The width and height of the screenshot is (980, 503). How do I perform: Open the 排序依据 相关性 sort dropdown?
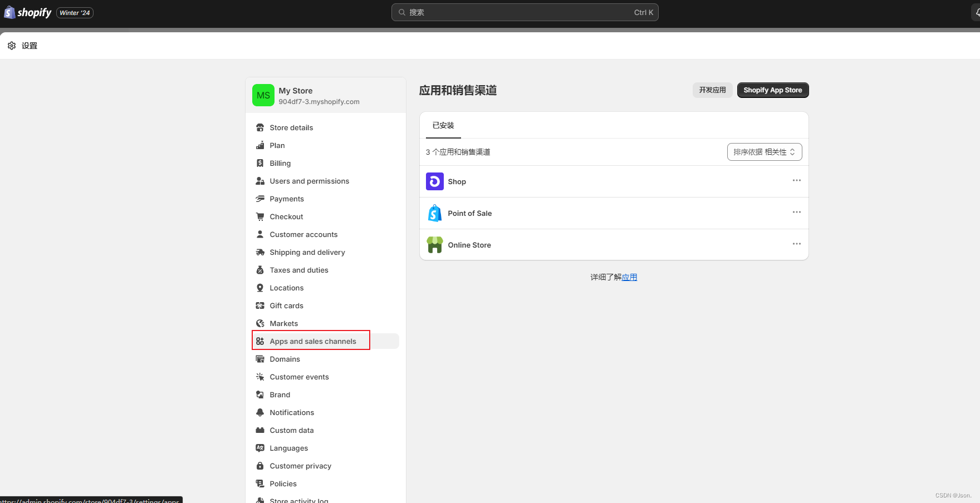coord(765,152)
